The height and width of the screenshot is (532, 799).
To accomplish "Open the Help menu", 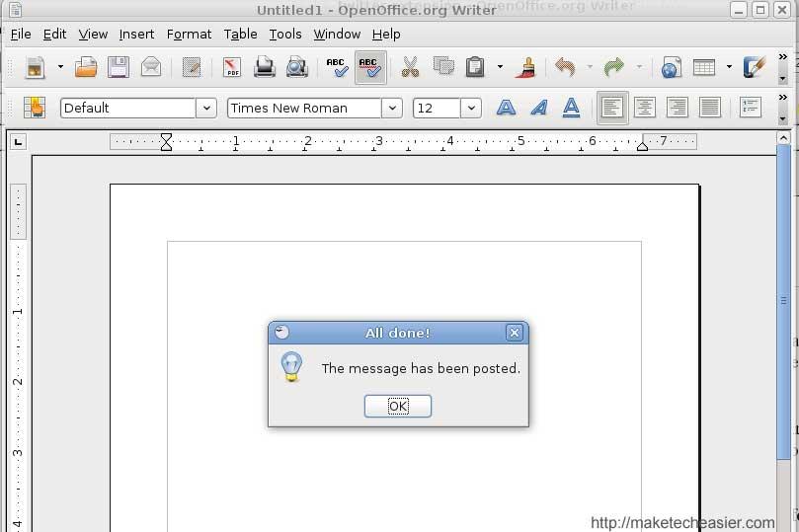I will point(386,35).
